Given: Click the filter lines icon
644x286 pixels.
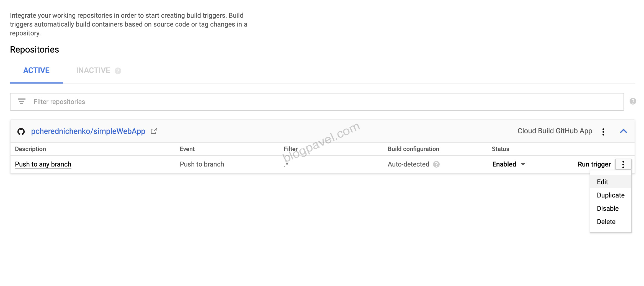Looking at the screenshot, I should pyautogui.click(x=22, y=102).
